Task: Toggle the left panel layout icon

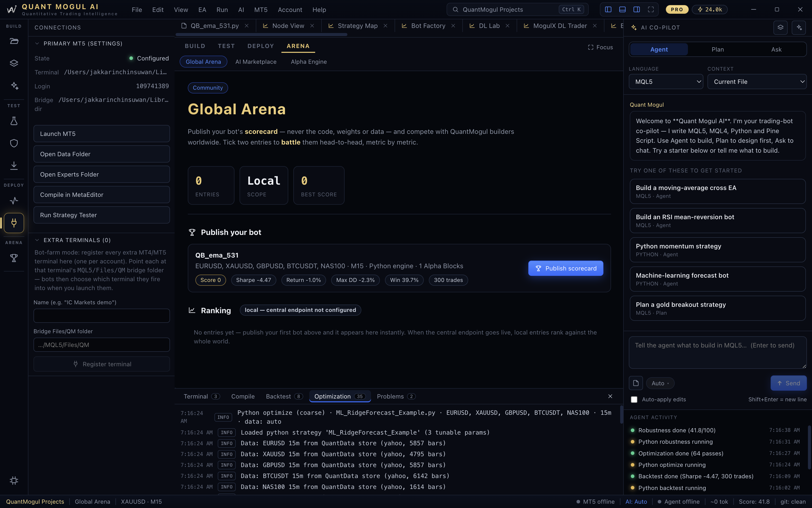Action: pyautogui.click(x=608, y=9)
